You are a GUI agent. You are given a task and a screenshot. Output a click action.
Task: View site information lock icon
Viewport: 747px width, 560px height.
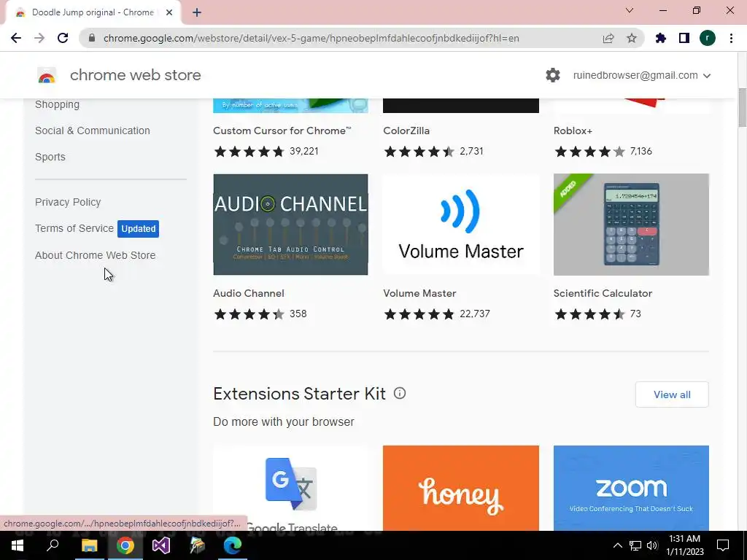click(92, 38)
